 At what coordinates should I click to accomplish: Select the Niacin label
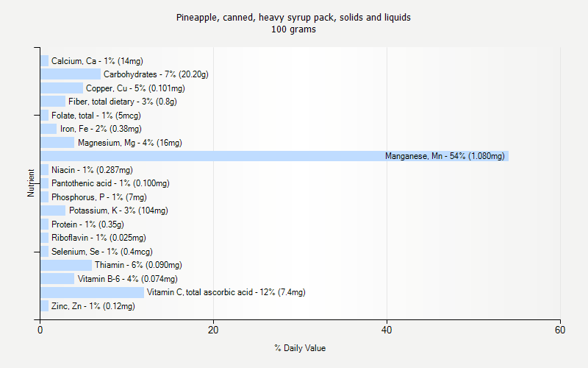92,170
